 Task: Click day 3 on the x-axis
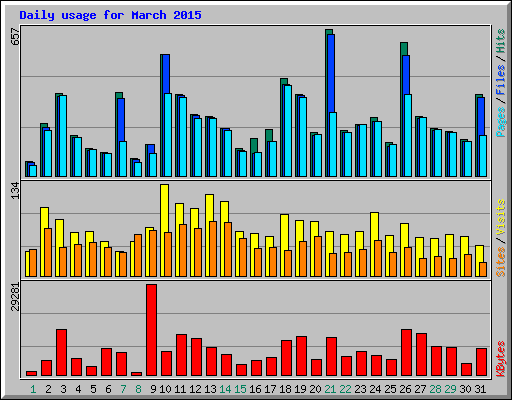click(63, 389)
